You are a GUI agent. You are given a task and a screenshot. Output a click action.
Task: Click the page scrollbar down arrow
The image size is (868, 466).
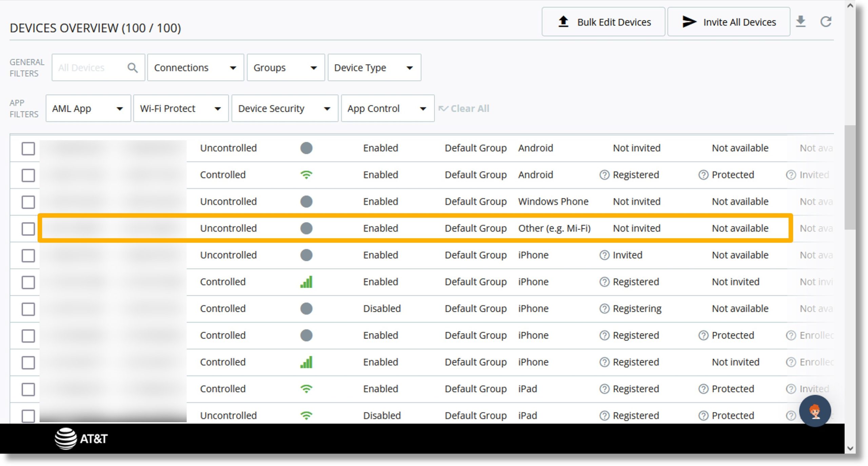[850, 448]
